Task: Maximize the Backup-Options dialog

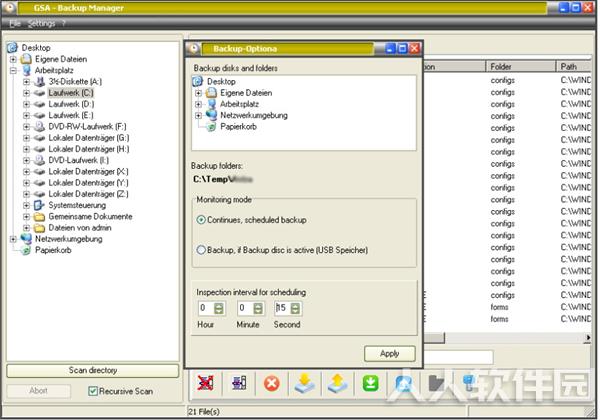Action: click(x=402, y=48)
